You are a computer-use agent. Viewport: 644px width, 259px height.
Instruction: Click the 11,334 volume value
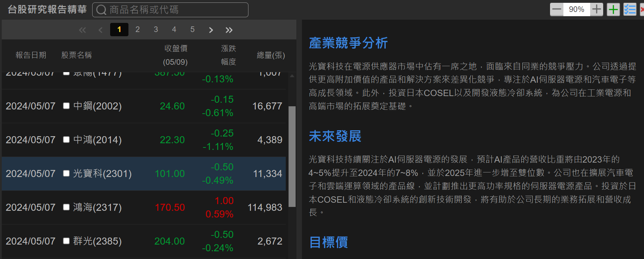267,173
